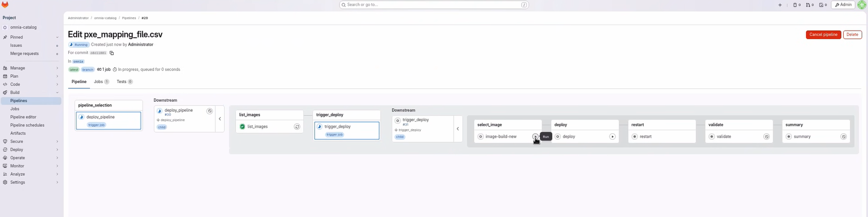Open the Admin area button
This screenshot has width=868, height=217.
(x=843, y=5)
